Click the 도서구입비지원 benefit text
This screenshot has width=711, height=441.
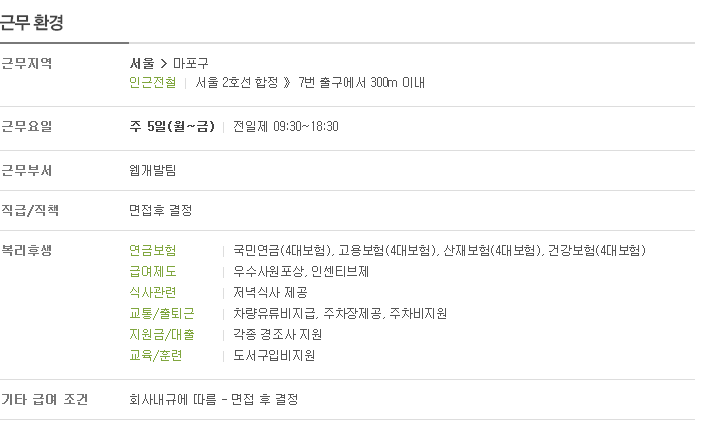pyautogui.click(x=274, y=355)
